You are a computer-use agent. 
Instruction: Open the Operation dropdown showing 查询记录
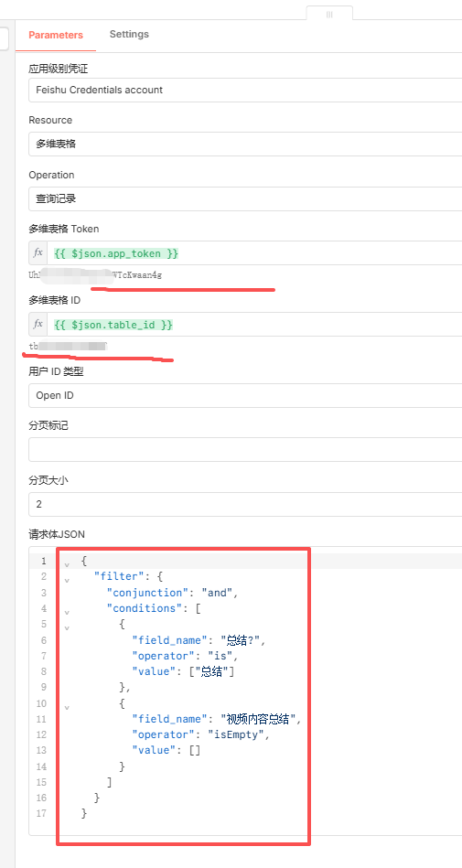point(245,198)
